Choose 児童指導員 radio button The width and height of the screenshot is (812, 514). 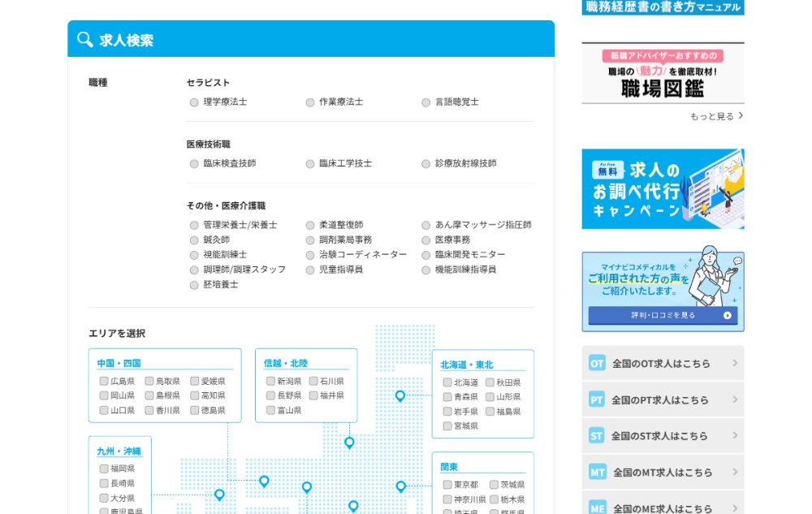310,270
